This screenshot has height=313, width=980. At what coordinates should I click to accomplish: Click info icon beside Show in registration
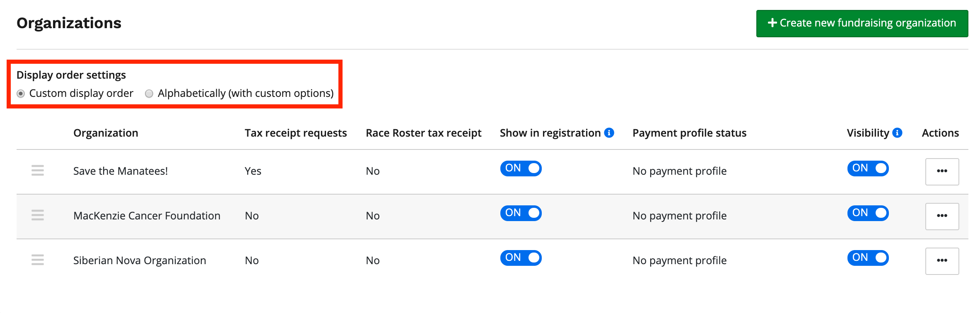click(x=609, y=132)
